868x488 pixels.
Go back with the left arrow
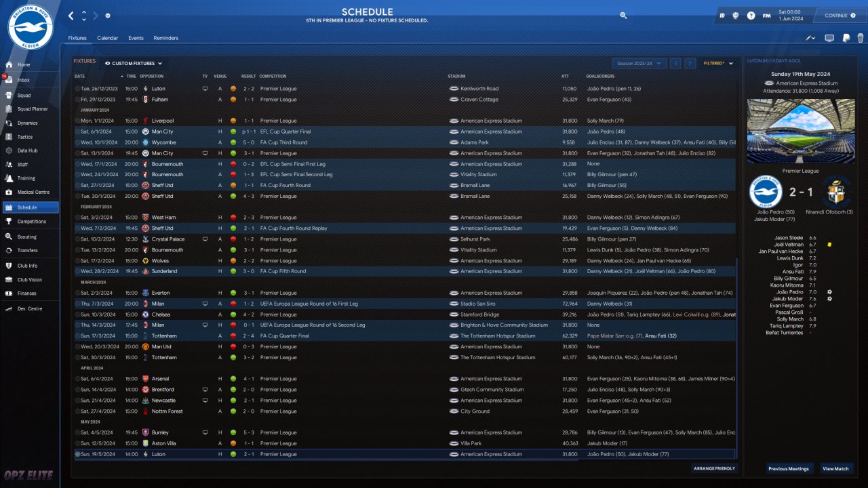(71, 16)
